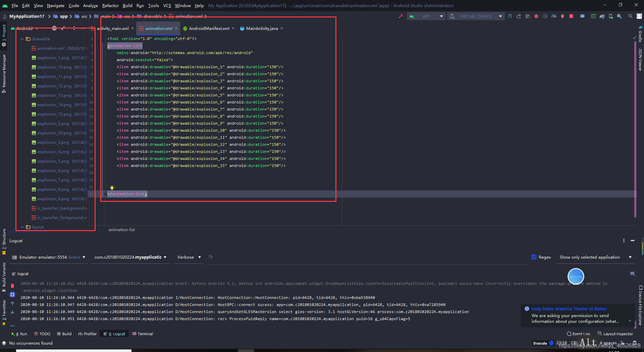
Task: Click the logcat down arrow icon
Action: (12, 312)
